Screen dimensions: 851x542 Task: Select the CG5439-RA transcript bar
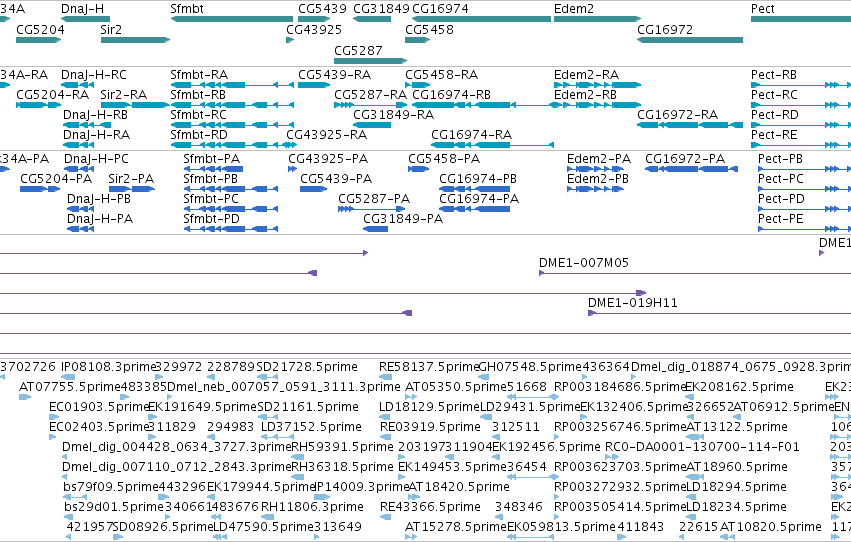point(314,85)
